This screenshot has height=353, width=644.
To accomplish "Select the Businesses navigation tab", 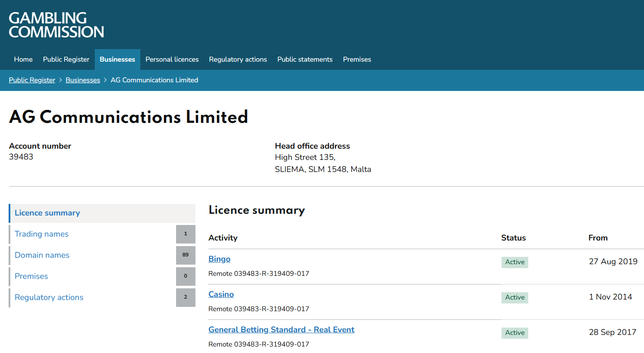I will pos(118,59).
